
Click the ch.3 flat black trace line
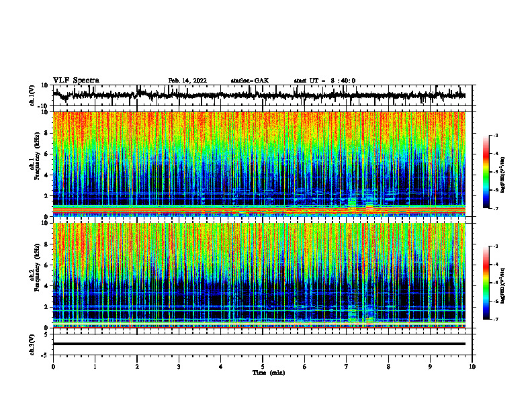(259, 344)
